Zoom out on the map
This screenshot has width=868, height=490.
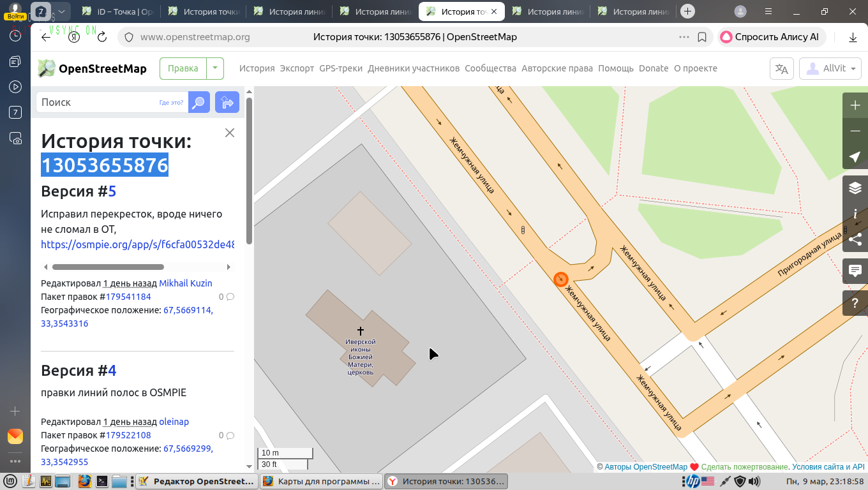(x=855, y=131)
